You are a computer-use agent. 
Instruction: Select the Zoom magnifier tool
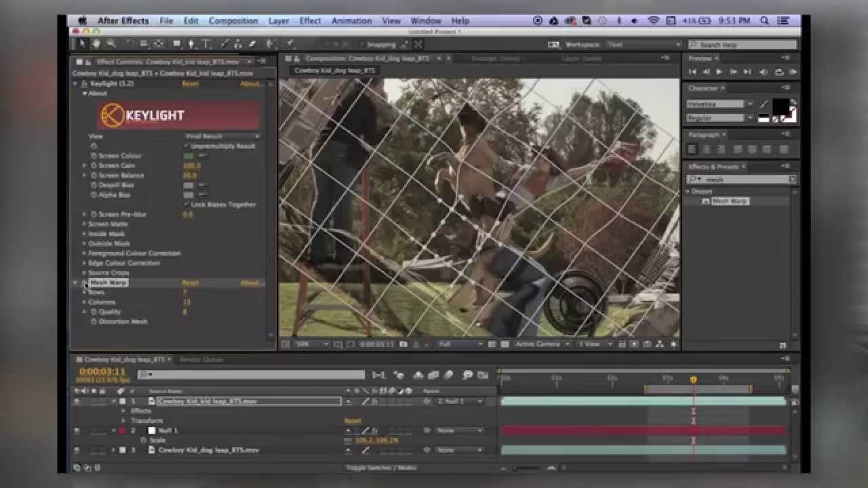tap(111, 44)
